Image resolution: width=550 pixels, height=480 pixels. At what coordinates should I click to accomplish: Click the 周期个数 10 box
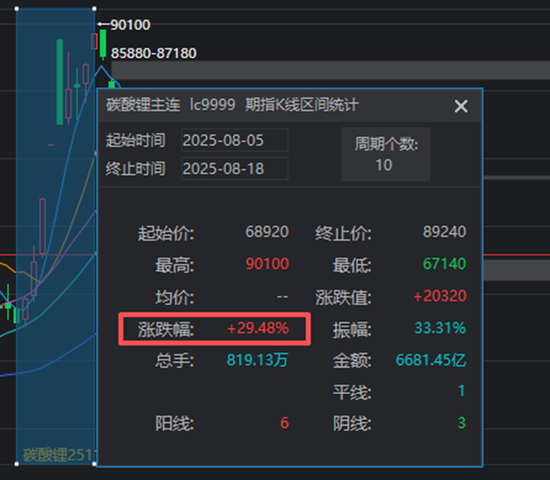click(386, 154)
